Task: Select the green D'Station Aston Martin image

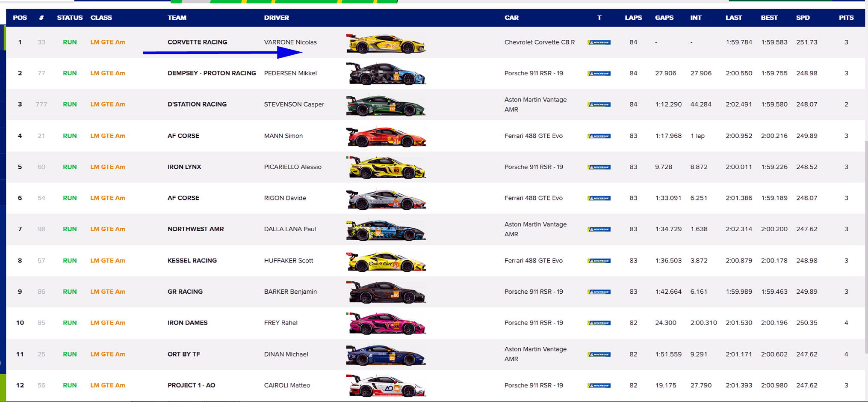Action: (x=386, y=106)
